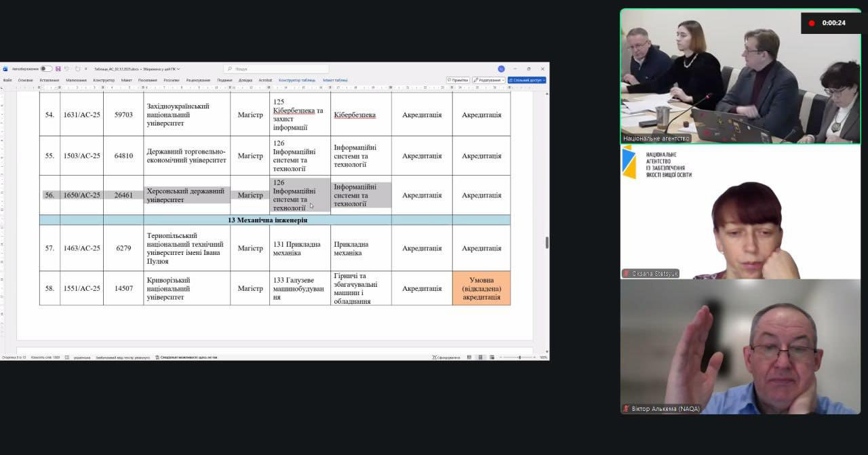Image resolution: width=868 pixels, height=455 pixels.
Task: Click the Redo arrow icon
Action: pos(78,68)
